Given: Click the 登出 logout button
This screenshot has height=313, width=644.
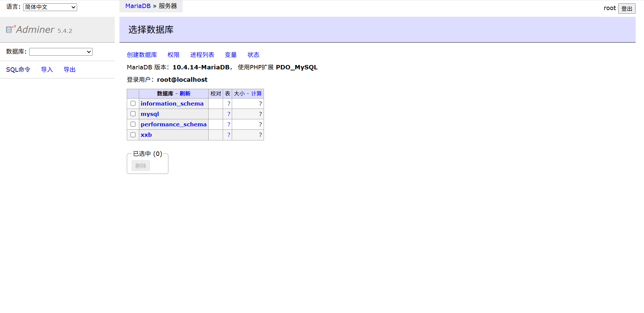Looking at the screenshot, I should 627,8.
